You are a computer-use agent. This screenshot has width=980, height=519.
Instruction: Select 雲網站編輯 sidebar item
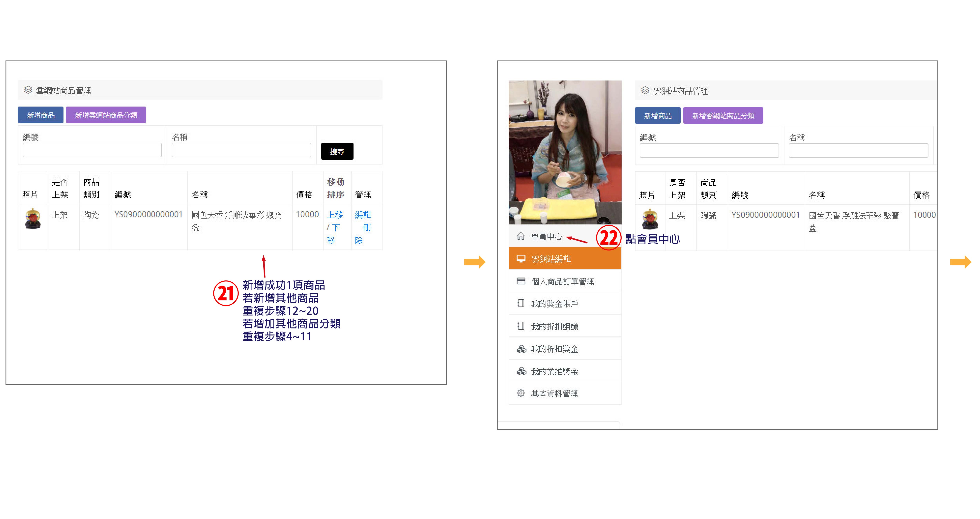[565, 259]
